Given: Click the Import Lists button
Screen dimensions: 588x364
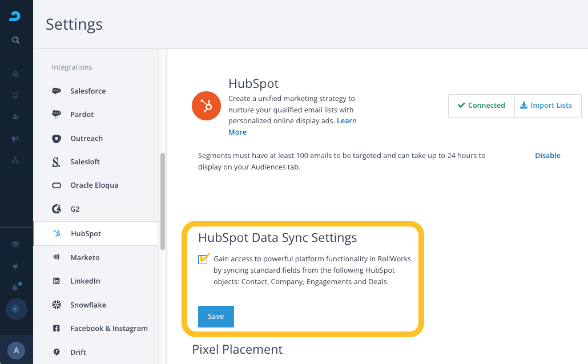Looking at the screenshot, I should 547,106.
